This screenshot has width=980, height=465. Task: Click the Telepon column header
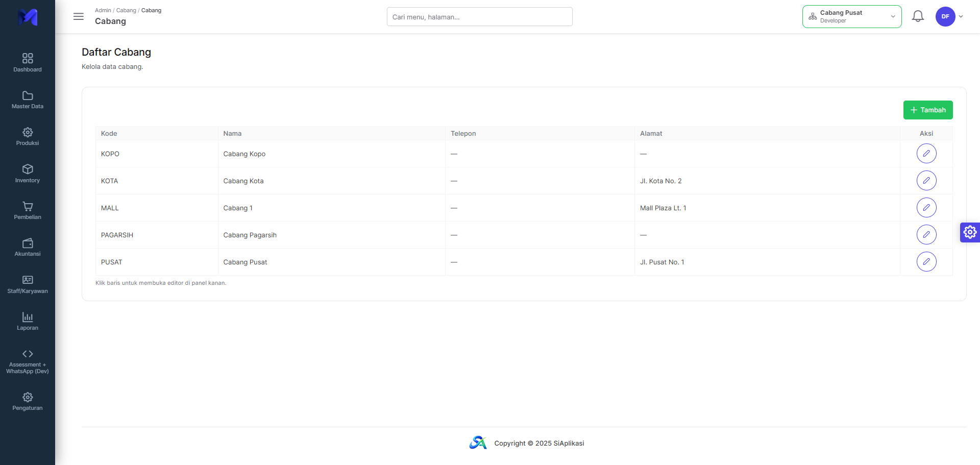click(540, 133)
